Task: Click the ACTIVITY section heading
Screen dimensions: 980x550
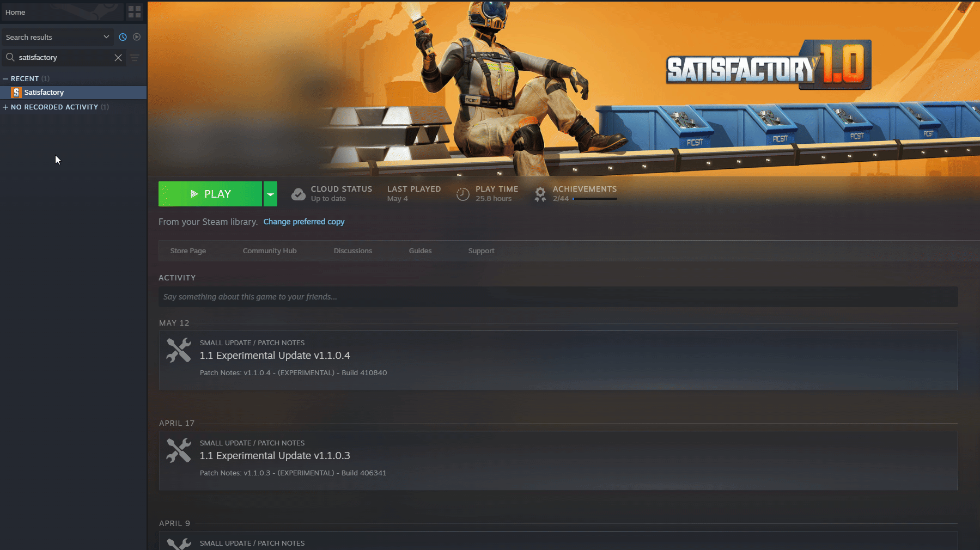Action: point(177,278)
